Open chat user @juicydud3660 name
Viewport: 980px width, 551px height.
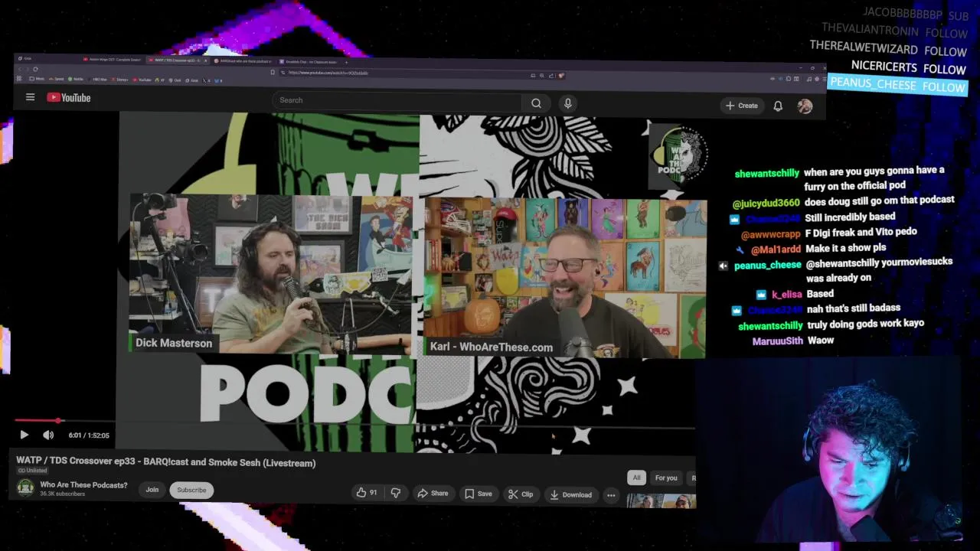pyautogui.click(x=766, y=203)
